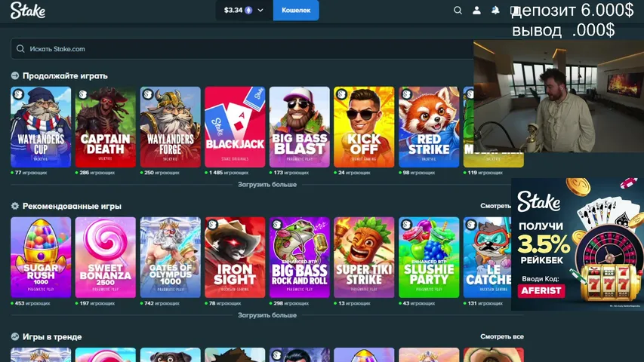Start the Blackjack Stake Originals game
The width and height of the screenshot is (644, 362).
(x=235, y=127)
